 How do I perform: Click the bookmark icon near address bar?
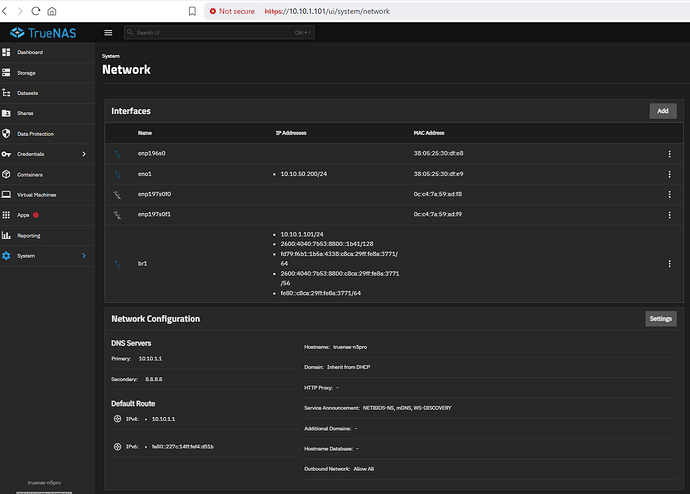192,11
